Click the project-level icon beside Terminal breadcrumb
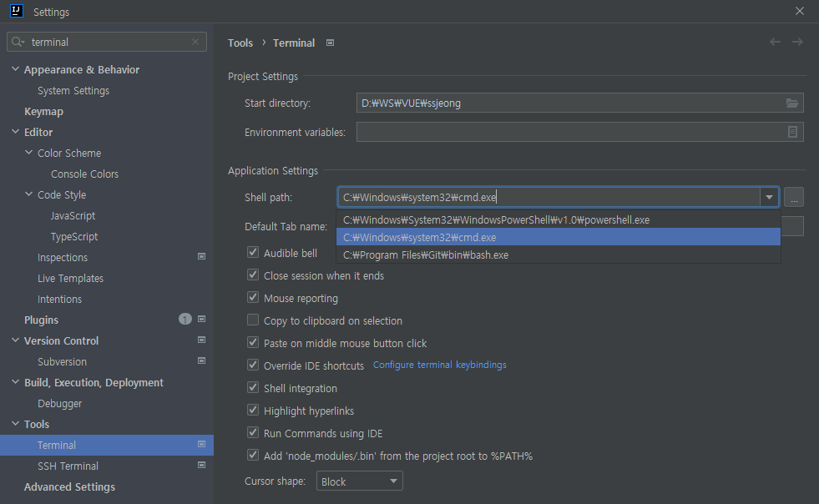This screenshot has width=819, height=504. tap(330, 43)
